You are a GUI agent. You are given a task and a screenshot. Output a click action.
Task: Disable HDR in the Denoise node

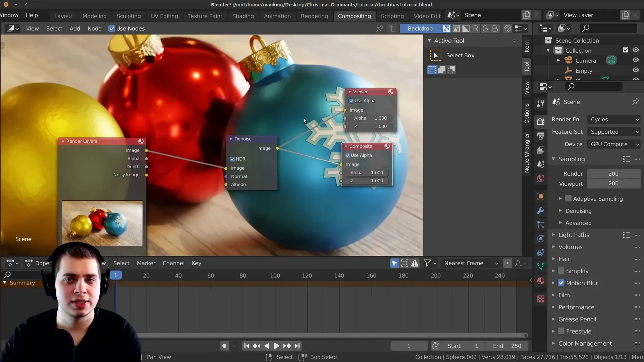click(232, 159)
